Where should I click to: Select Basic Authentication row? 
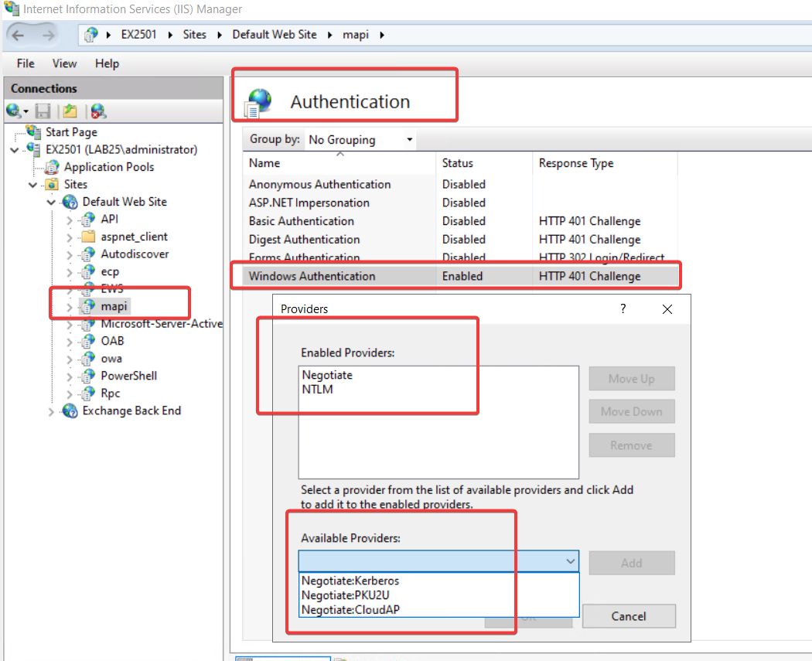pyautogui.click(x=461, y=221)
